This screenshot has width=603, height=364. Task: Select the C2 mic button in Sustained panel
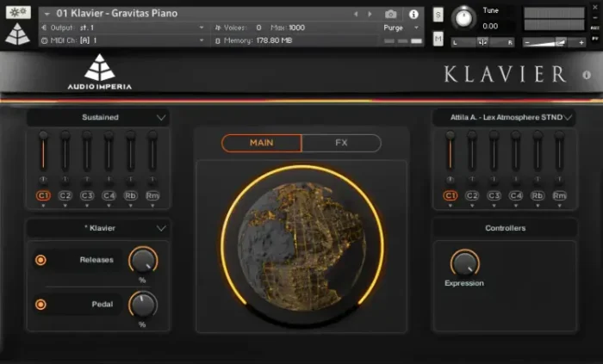coord(65,195)
